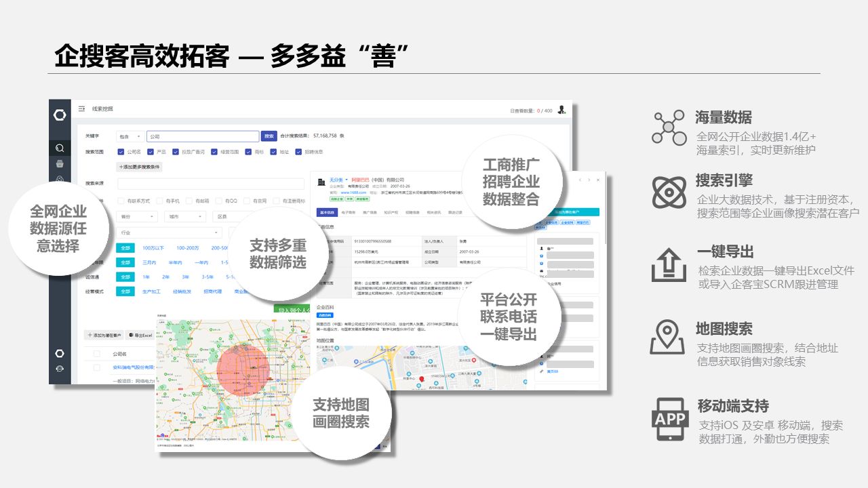Click the 搜索来源 input field
868x488 pixels.
[x=211, y=184]
